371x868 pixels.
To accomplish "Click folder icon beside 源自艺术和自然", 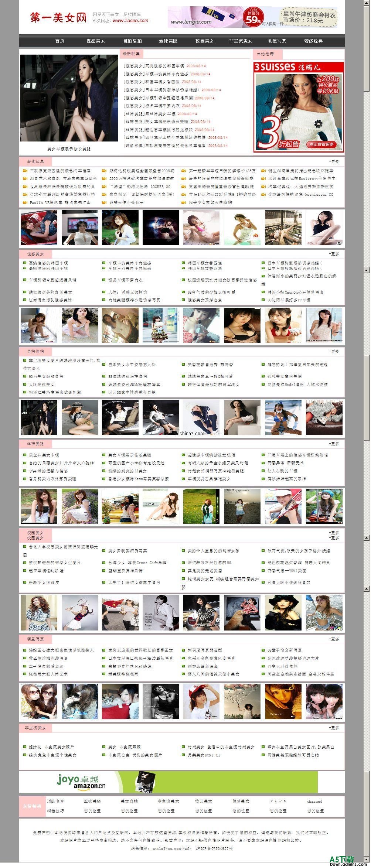I will [25, 179].
